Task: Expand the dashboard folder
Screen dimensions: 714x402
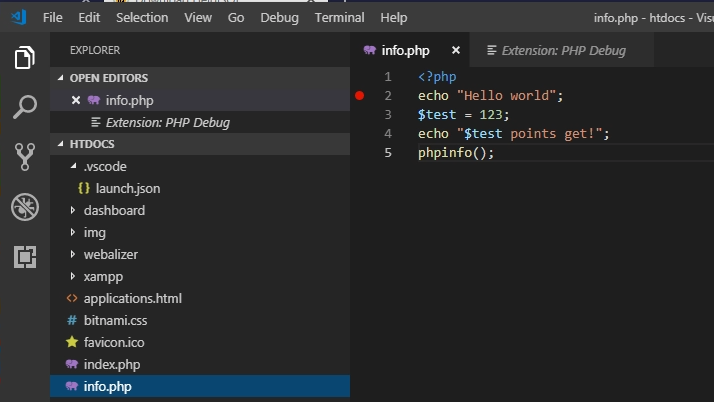Action: coord(73,210)
